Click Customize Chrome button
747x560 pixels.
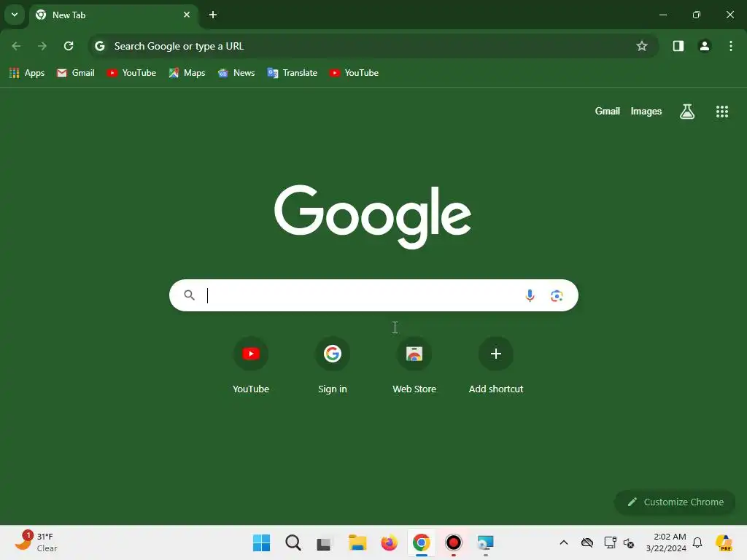(675, 502)
